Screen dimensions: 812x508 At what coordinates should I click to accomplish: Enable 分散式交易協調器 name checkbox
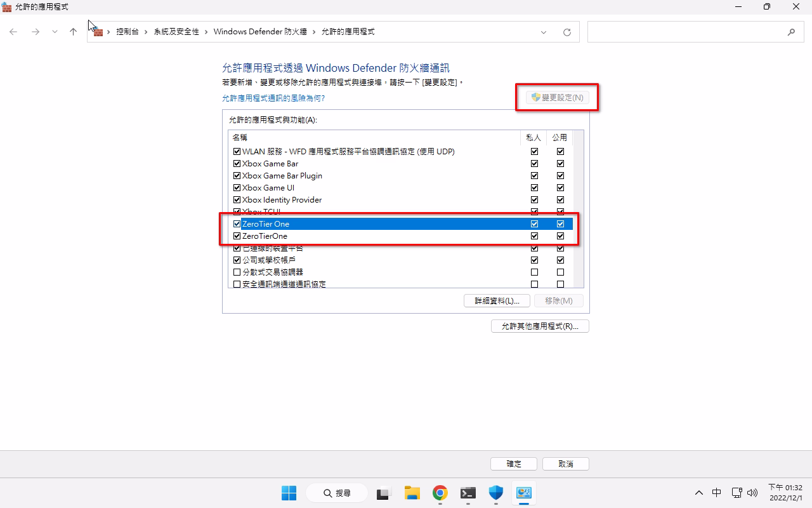click(x=237, y=272)
